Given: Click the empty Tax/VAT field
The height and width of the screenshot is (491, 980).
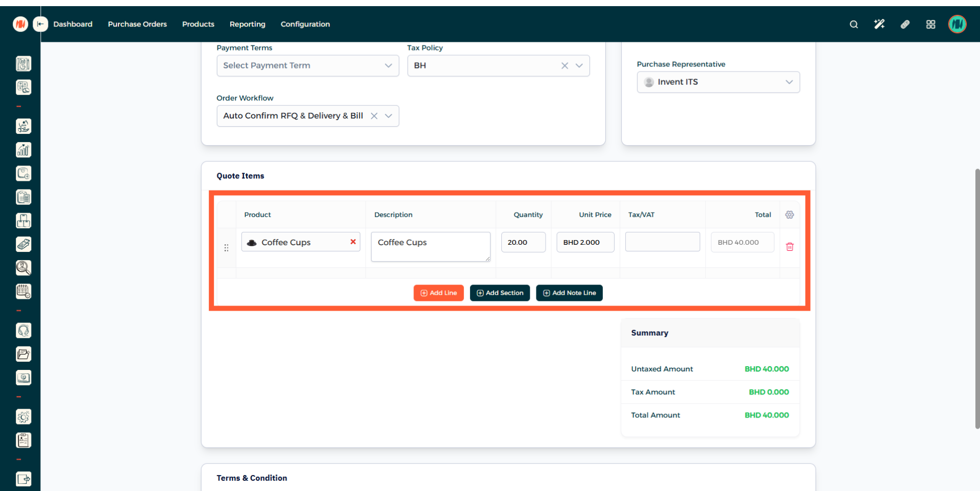Looking at the screenshot, I should pos(662,242).
